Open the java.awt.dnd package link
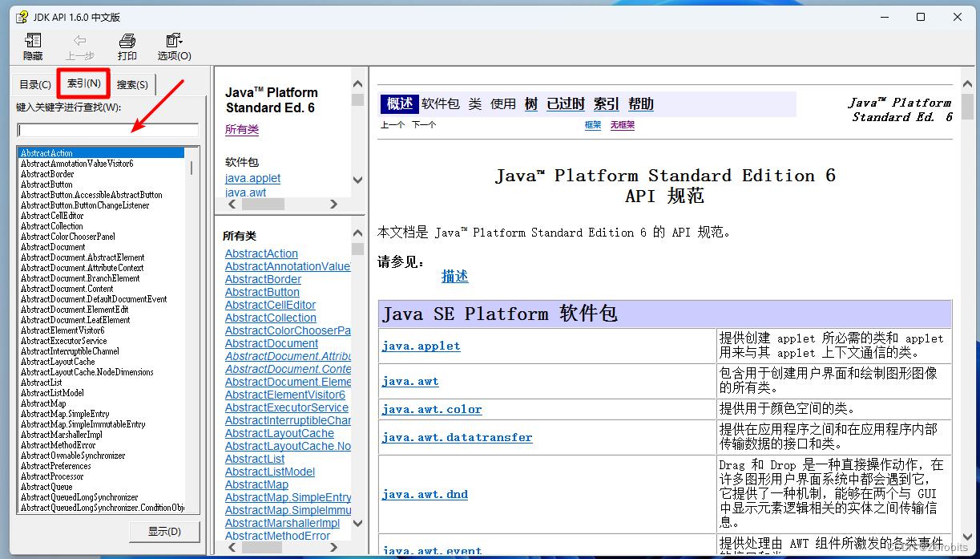Screen dimensions: 980x559 point(425,494)
